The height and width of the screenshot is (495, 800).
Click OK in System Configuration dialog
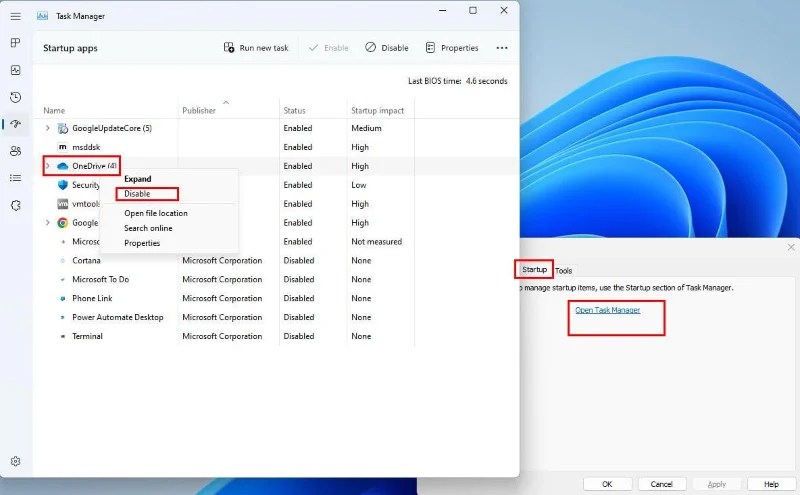(x=607, y=484)
